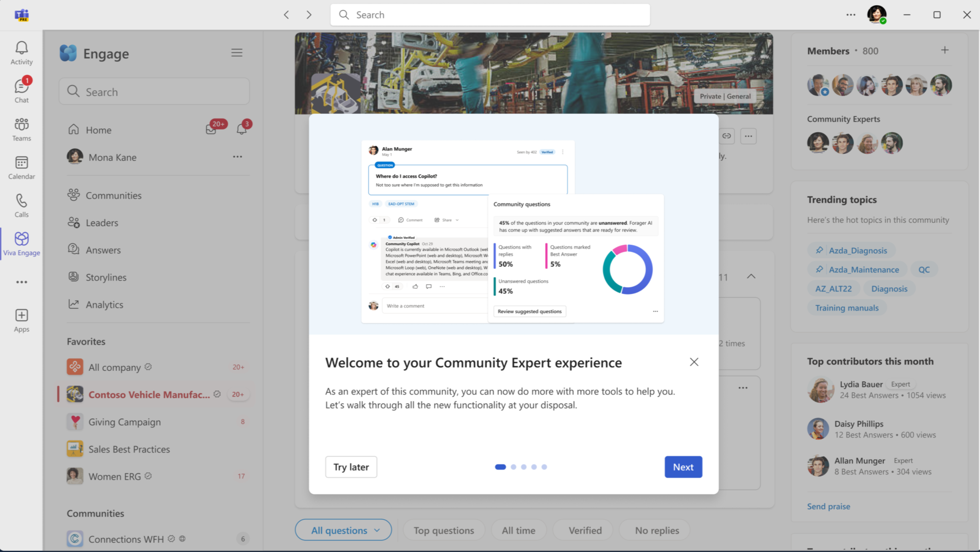Image resolution: width=980 pixels, height=552 pixels.
Task: Close the Community Expert welcome dialog
Action: tap(694, 362)
